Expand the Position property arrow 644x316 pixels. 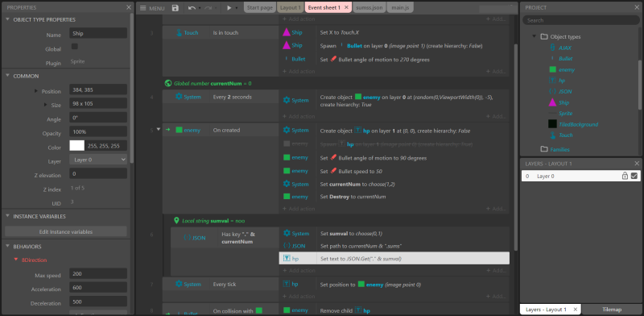36,91
